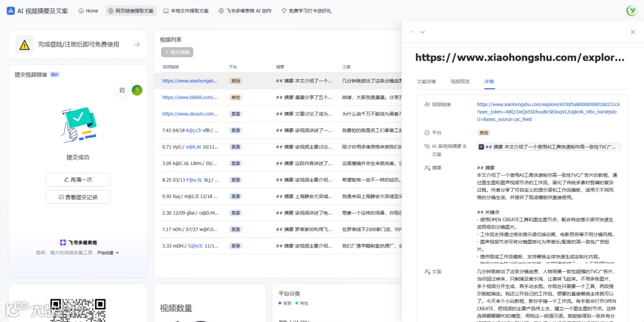Click the 其他 platform tag in details

[x=484, y=132]
